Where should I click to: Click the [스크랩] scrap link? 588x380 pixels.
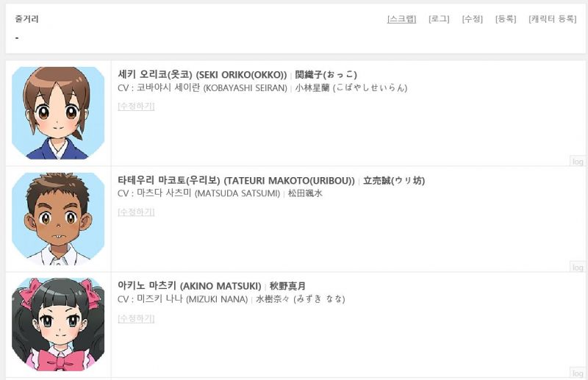401,19
